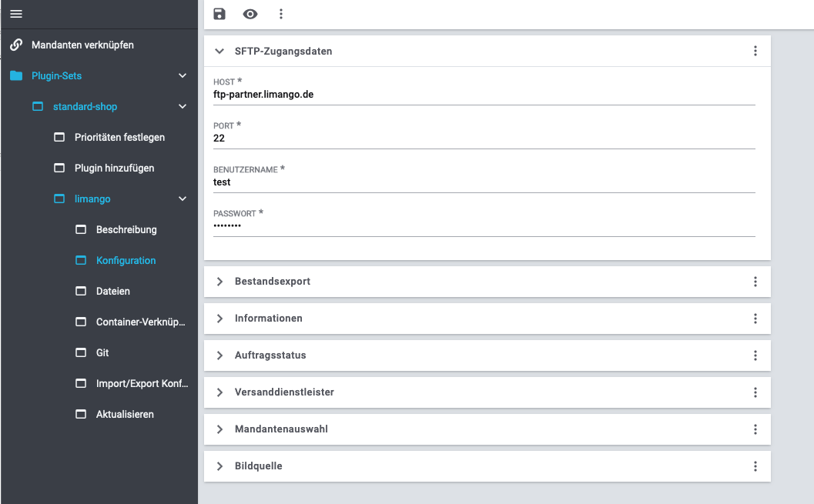Collapse the SFTP-Zugangsdaten section
The width and height of the screenshot is (814, 504).
[219, 51]
